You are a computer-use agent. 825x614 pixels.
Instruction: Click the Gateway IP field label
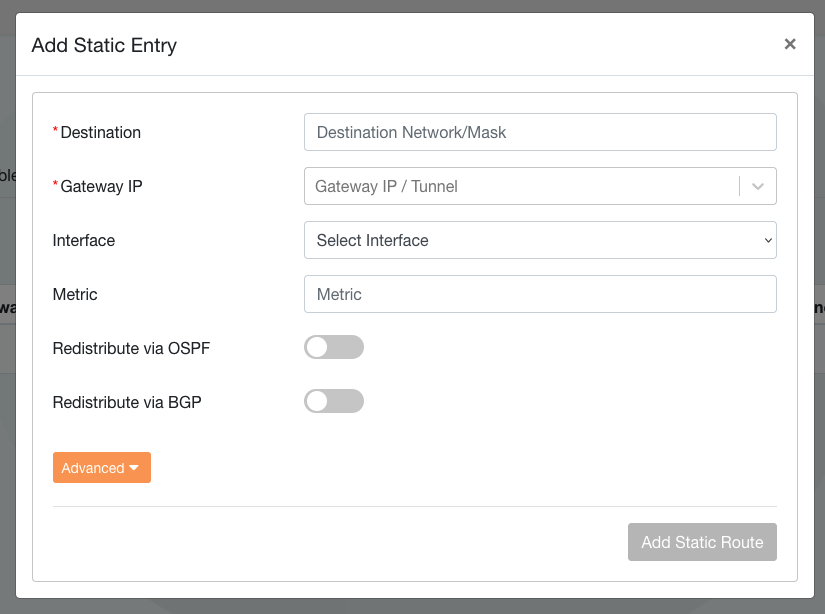(x=101, y=186)
